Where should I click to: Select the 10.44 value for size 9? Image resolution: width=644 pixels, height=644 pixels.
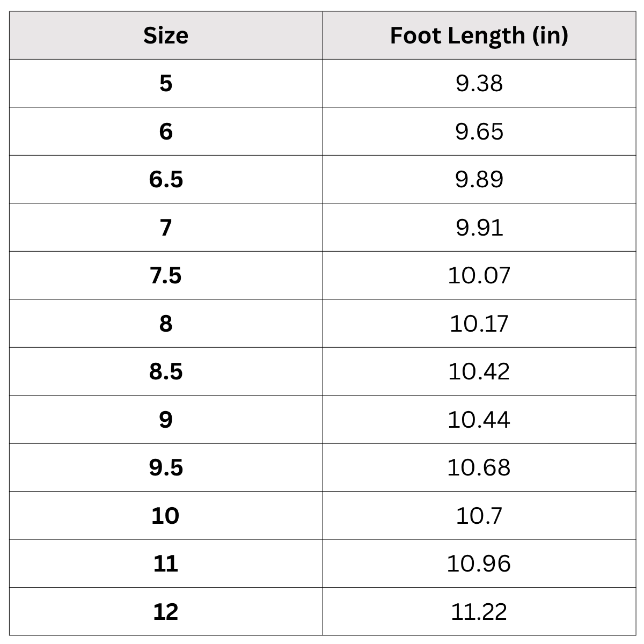pos(479,420)
